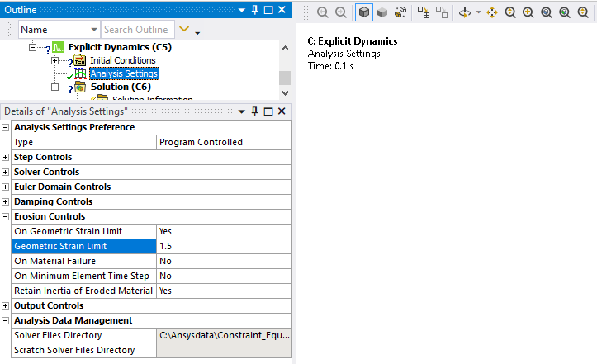Click the Zoom to Selection green cube icon

(565, 12)
